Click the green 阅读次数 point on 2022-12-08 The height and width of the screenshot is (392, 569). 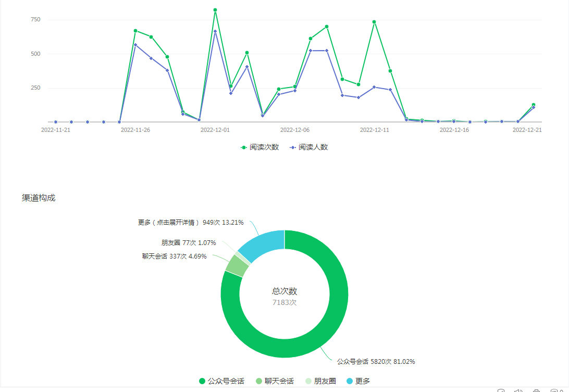(327, 27)
